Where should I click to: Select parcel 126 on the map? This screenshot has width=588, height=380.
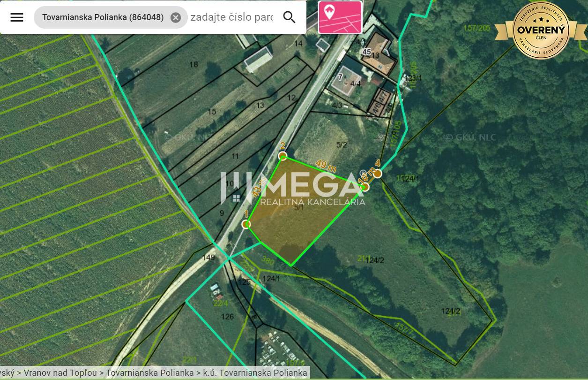227,317
